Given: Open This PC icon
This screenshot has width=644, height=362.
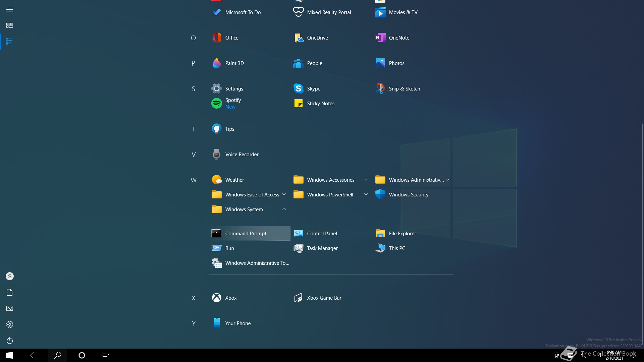Looking at the screenshot, I should (380, 248).
